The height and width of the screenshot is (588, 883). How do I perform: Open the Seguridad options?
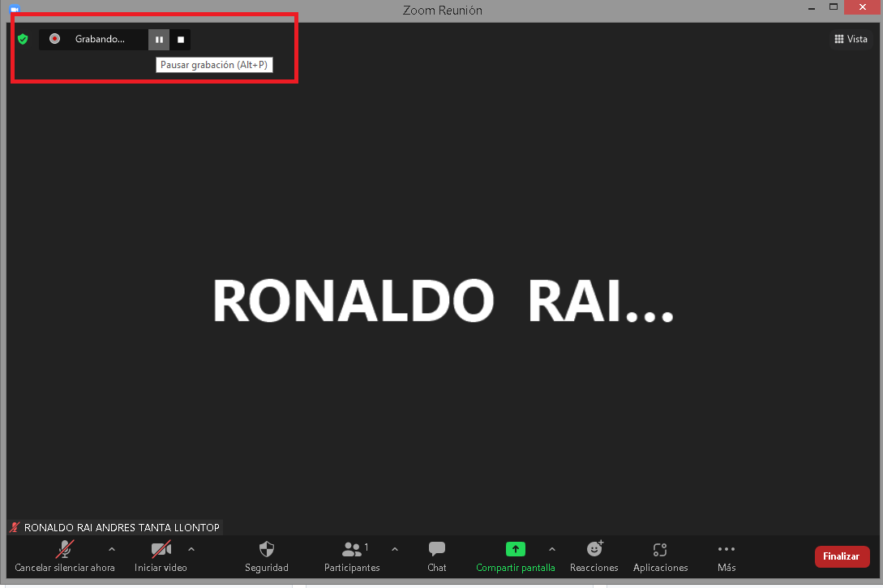[267, 556]
